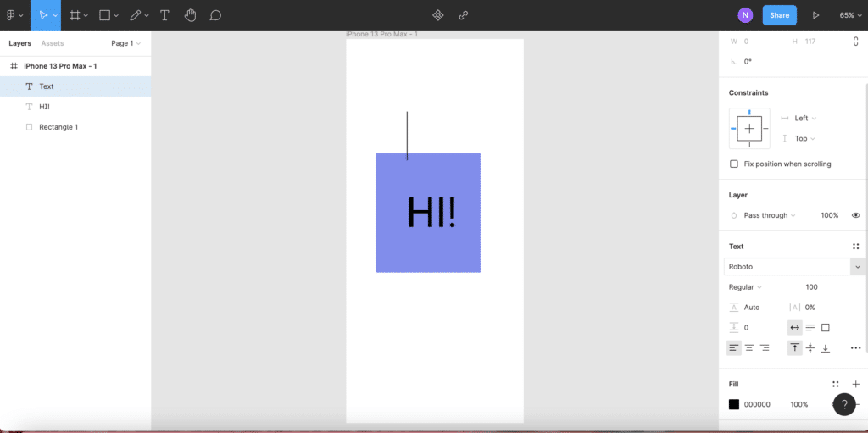Edit the line height Auto field
This screenshot has height=433, width=868.
coord(752,308)
